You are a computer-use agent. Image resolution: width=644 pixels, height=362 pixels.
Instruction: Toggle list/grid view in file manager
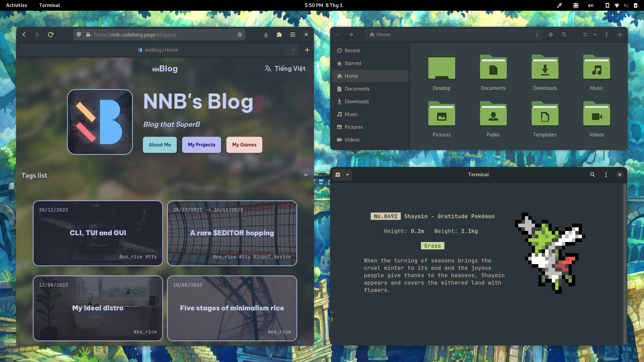586,35
